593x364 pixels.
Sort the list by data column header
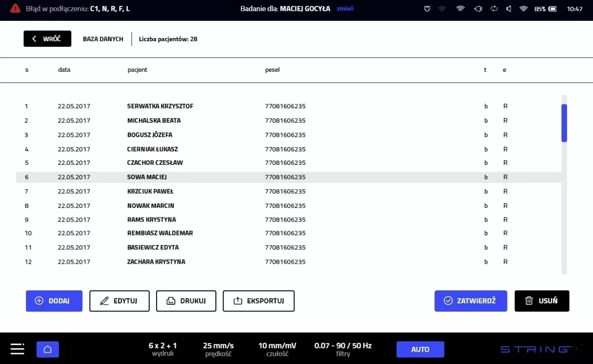coord(64,70)
